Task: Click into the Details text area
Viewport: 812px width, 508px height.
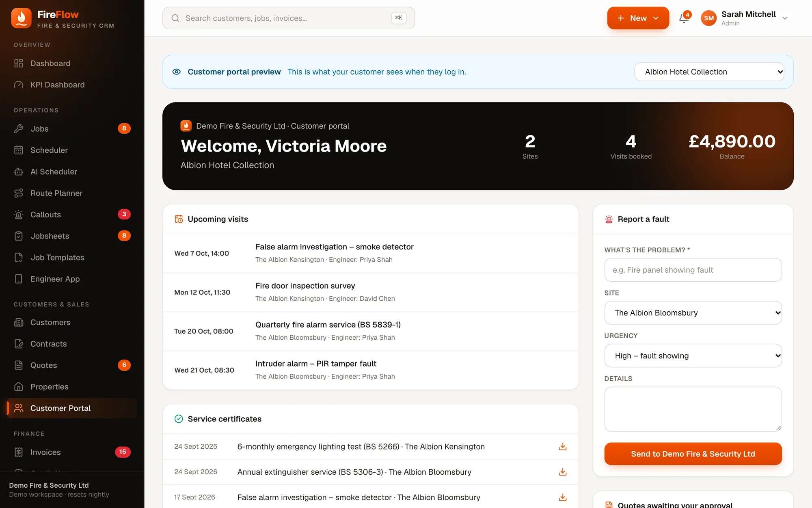Action: pyautogui.click(x=693, y=409)
